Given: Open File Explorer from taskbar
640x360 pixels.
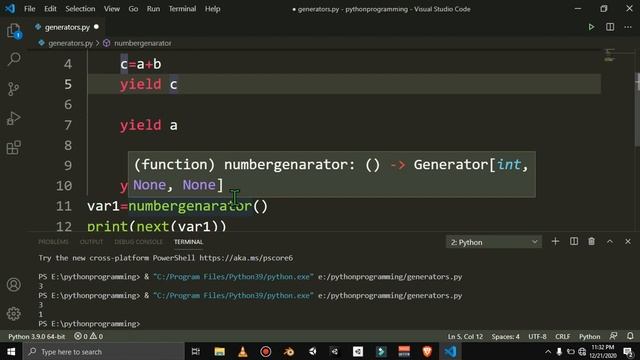Looking at the screenshot, I should pos(220,351).
